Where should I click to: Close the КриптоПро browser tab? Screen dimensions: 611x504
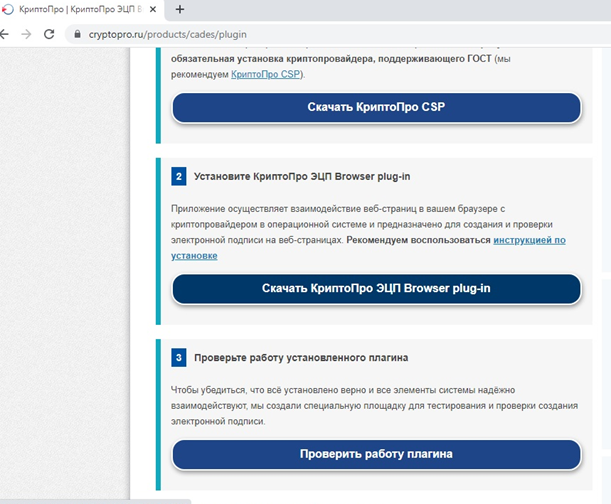[153, 9]
